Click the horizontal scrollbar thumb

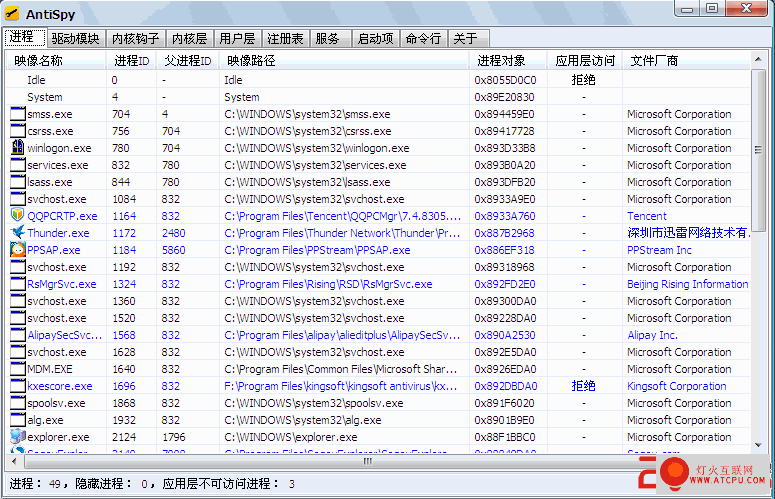click(x=367, y=461)
